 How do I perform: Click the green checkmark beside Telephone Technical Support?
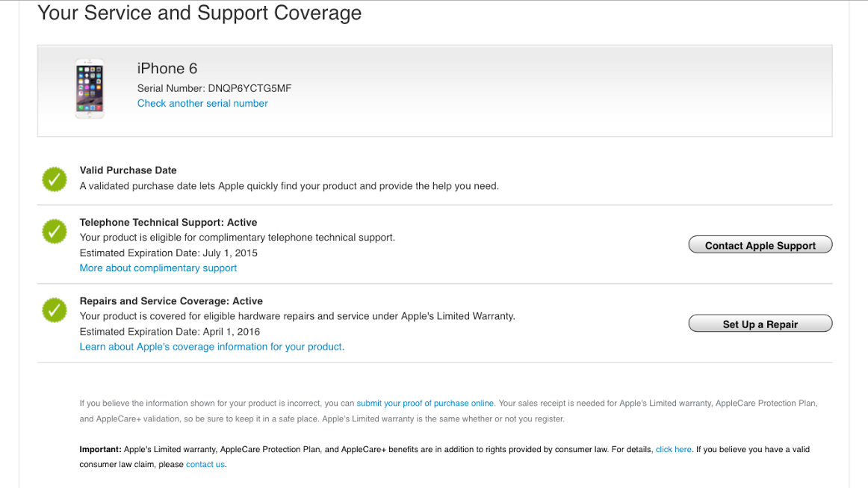(x=54, y=232)
